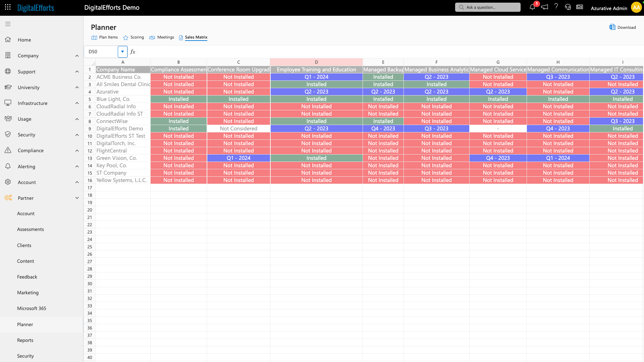Open the app launcher grid icon
Screen dimensions: 644x362
pos(8,7)
